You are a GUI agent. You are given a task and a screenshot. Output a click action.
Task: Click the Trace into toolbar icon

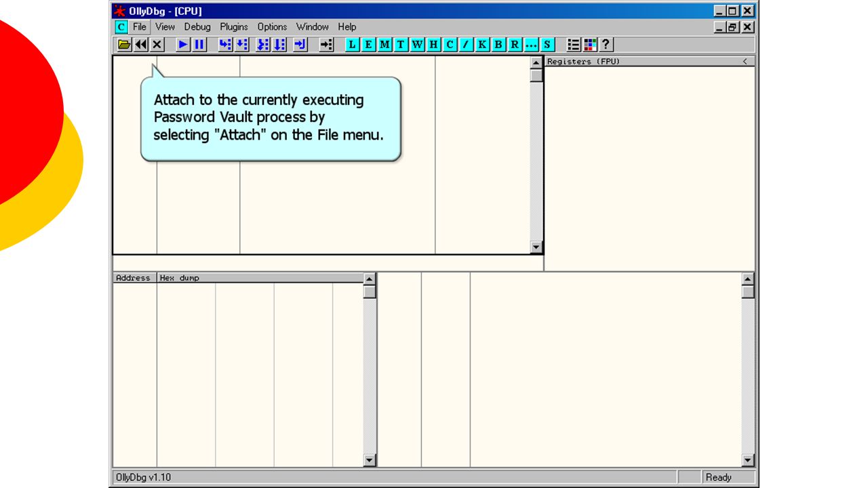pos(263,45)
